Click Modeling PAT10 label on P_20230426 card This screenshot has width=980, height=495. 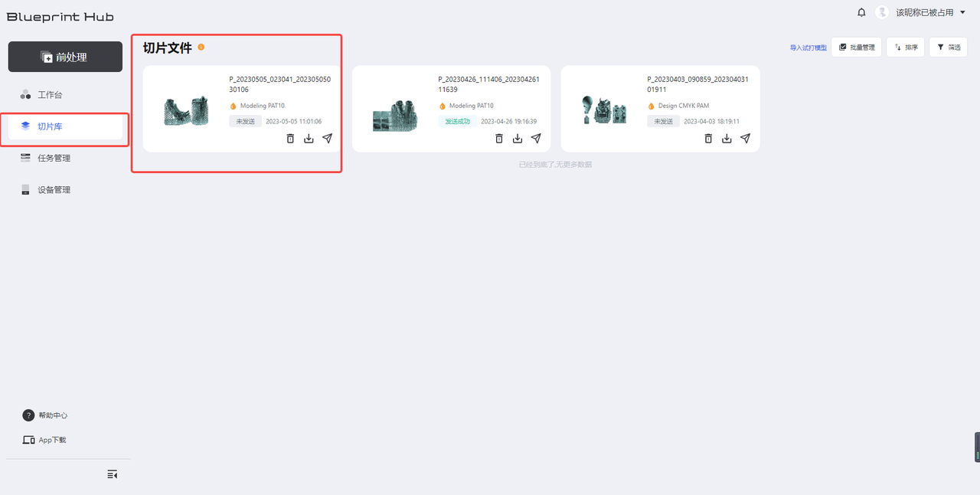(471, 106)
